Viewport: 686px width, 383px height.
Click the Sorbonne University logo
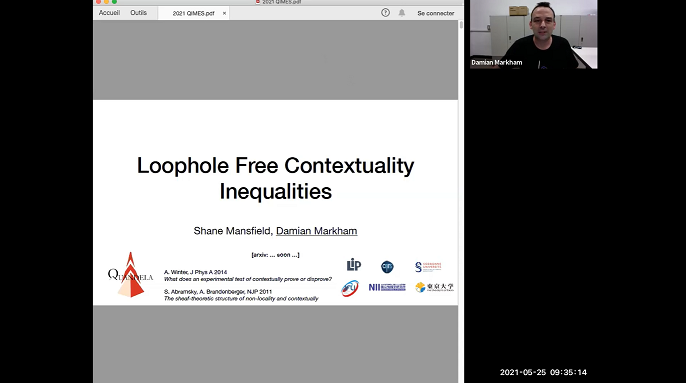(x=428, y=267)
